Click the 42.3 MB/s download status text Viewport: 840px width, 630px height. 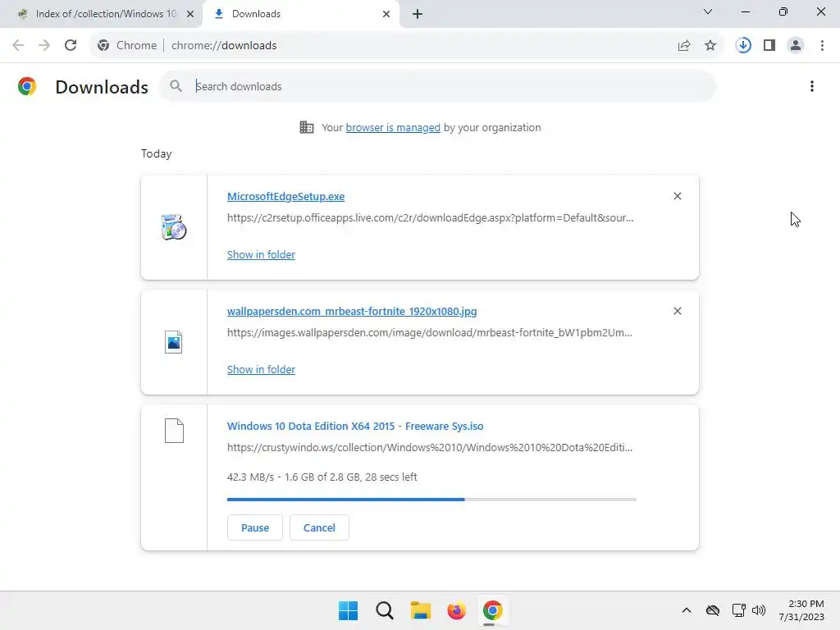[322, 477]
